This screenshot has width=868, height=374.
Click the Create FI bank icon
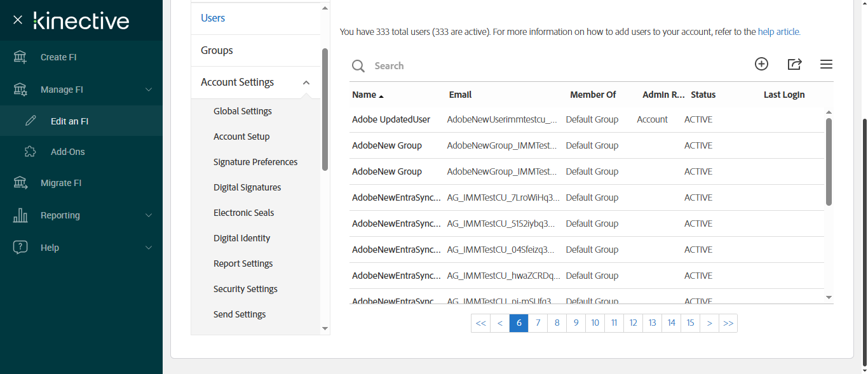pos(20,57)
